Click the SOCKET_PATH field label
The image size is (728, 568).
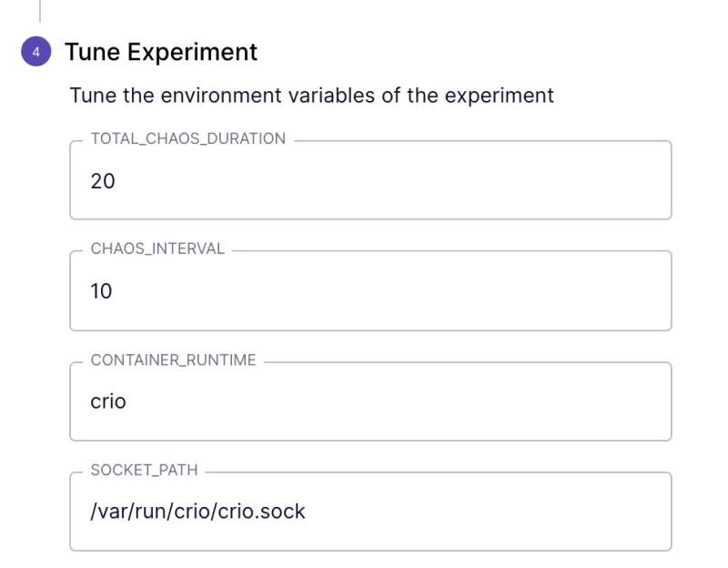pyautogui.click(x=144, y=471)
